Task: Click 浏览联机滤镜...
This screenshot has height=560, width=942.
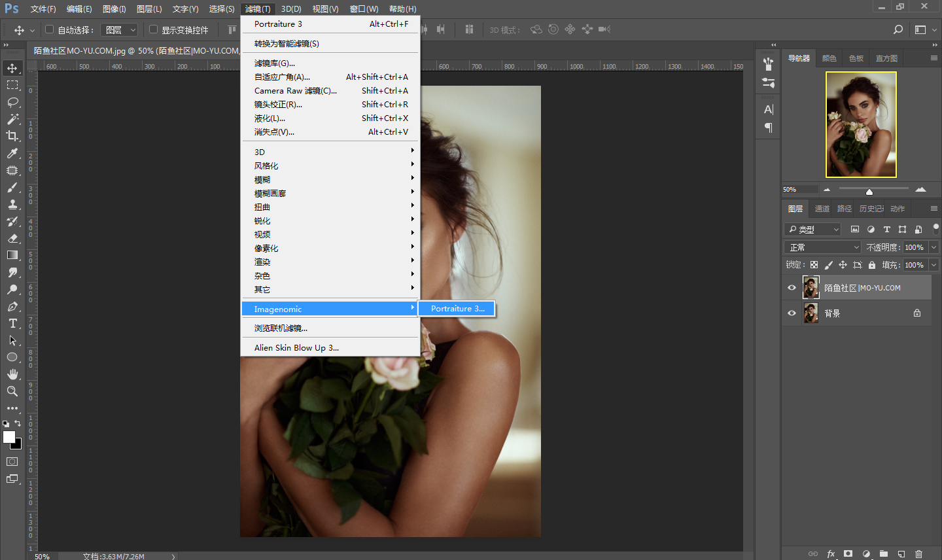Action: coord(330,328)
